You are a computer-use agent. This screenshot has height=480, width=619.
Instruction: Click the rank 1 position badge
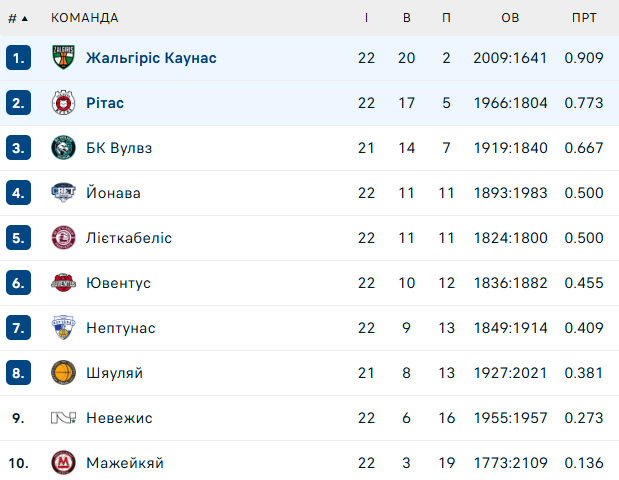point(19,58)
